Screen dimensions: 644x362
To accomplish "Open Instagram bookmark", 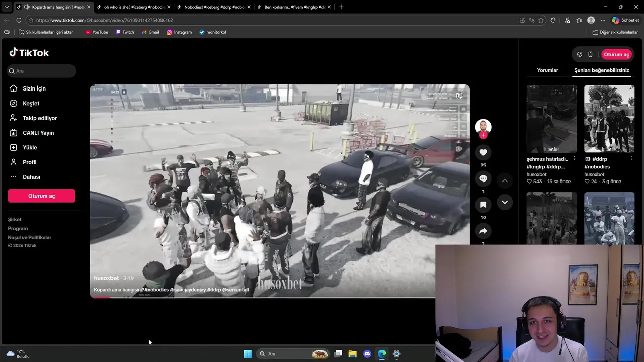I will tap(179, 32).
